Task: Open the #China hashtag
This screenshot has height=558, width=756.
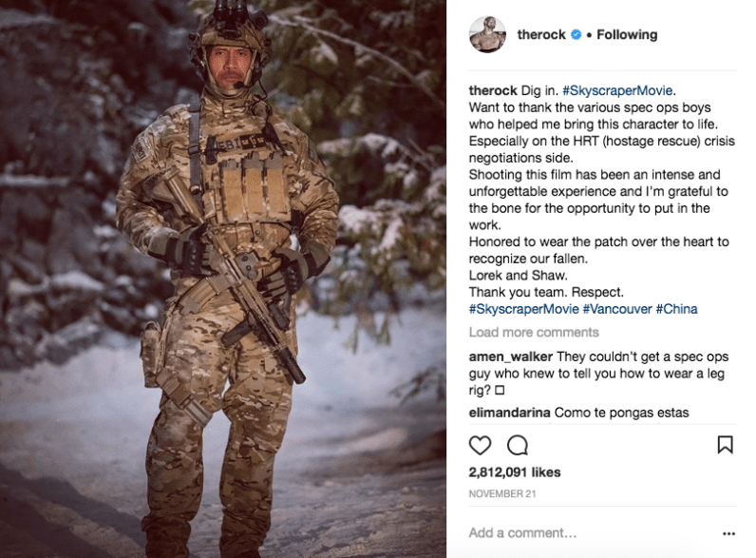Action: (x=676, y=309)
